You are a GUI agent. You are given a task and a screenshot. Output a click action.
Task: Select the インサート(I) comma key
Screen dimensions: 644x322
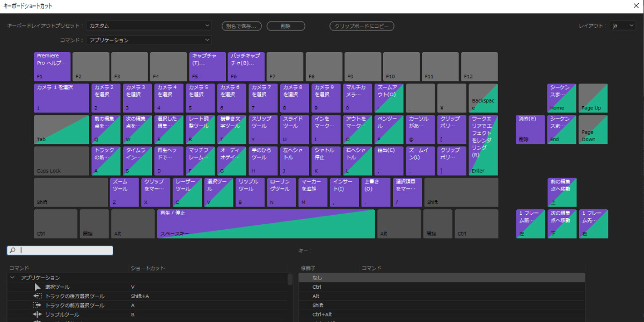click(345, 192)
